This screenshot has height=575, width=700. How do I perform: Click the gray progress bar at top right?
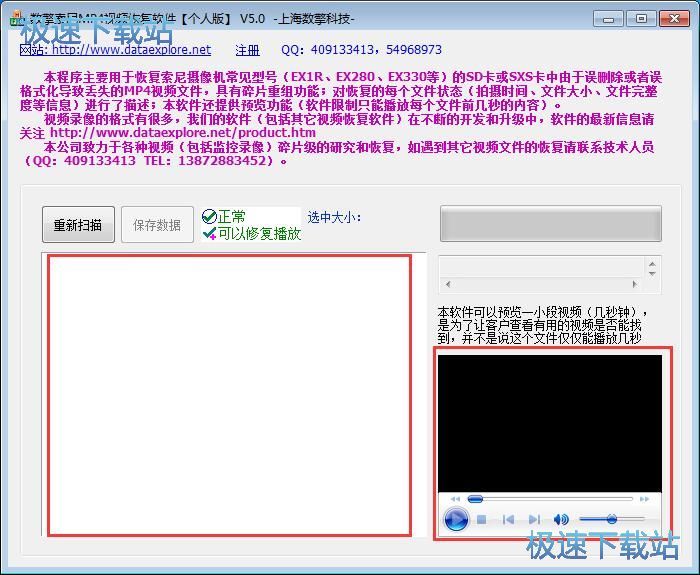tap(550, 224)
